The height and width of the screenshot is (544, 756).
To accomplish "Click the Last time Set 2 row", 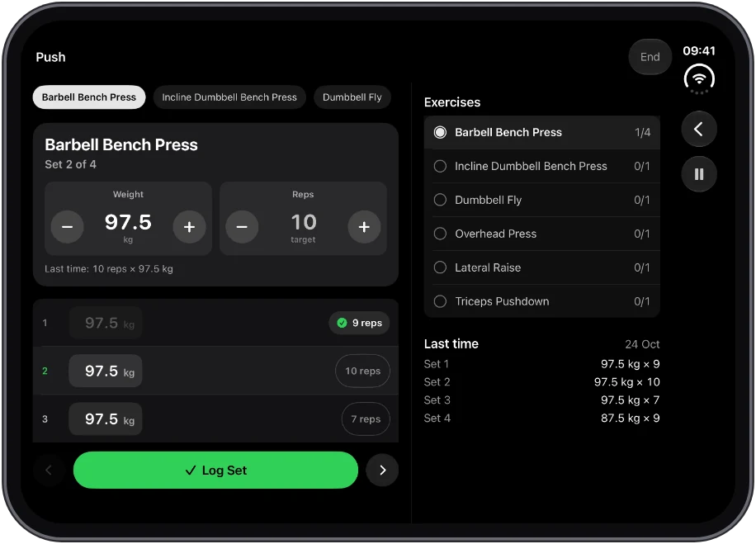I will tap(542, 382).
